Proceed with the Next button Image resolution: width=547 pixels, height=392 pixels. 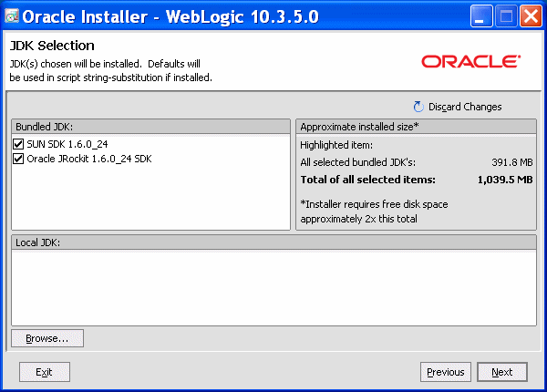click(502, 372)
